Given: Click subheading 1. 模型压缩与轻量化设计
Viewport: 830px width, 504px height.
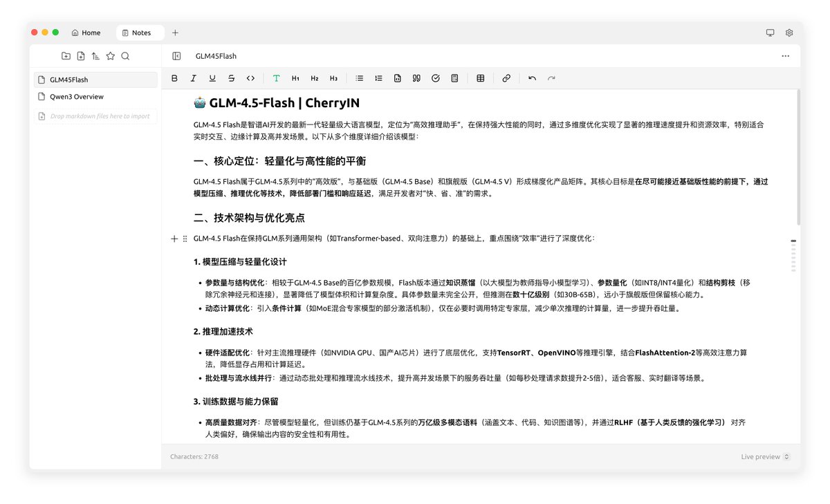Looking at the screenshot, I should pyautogui.click(x=240, y=262).
